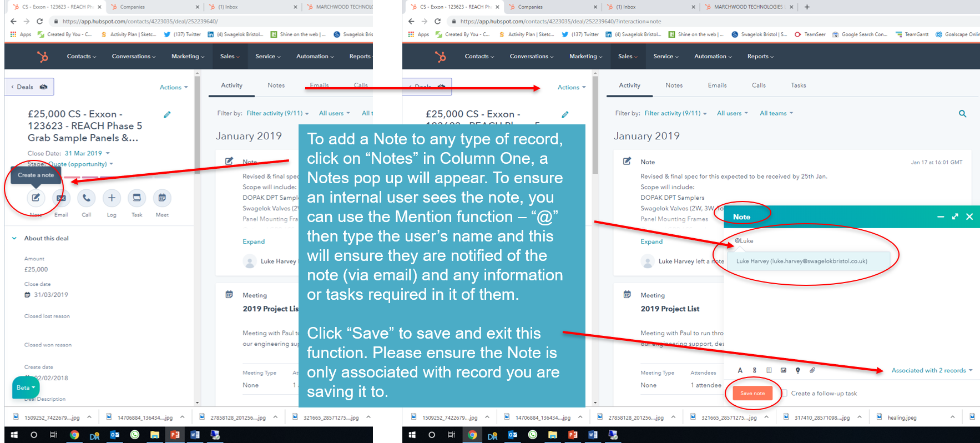The width and height of the screenshot is (980, 443).
Task: Click the HubSpot sprocket logo in right window
Action: (441, 56)
